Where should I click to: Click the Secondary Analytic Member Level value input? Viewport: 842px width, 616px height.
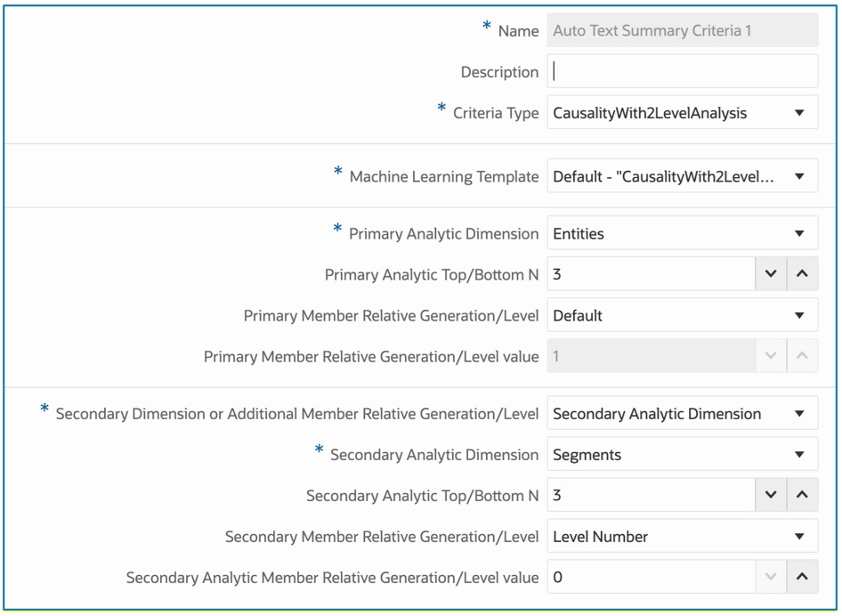(651, 578)
